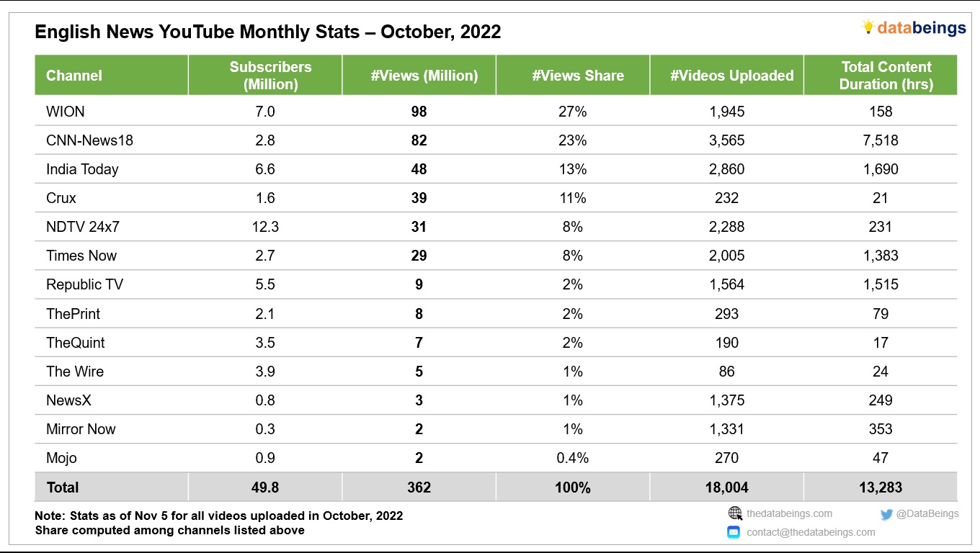980x553 pixels.
Task: Click NDTV 24x7's 12.3 subscribers value
Action: pyautogui.click(x=265, y=227)
